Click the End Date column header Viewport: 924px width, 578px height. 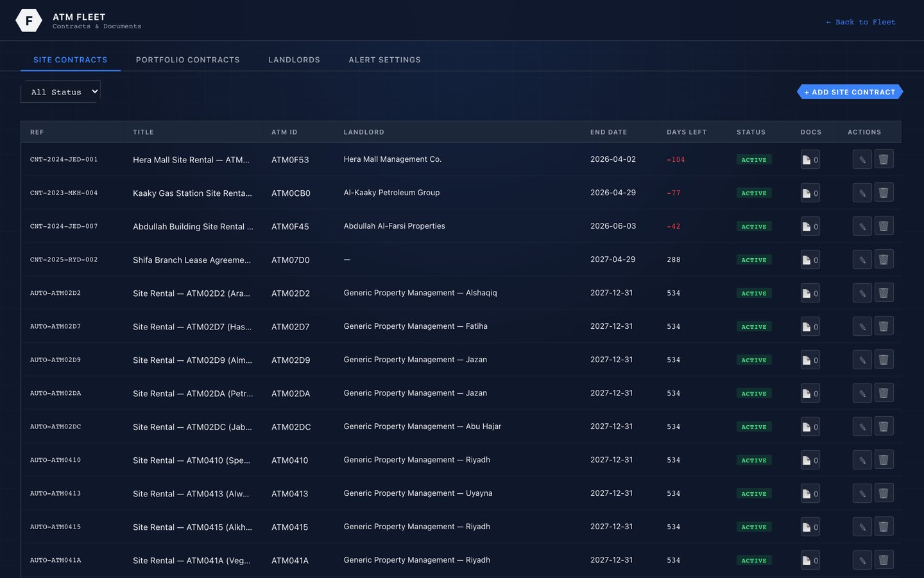click(608, 132)
